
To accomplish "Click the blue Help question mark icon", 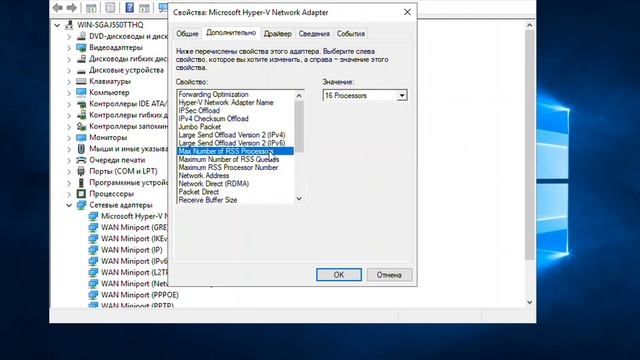I will tap(129, 8).
